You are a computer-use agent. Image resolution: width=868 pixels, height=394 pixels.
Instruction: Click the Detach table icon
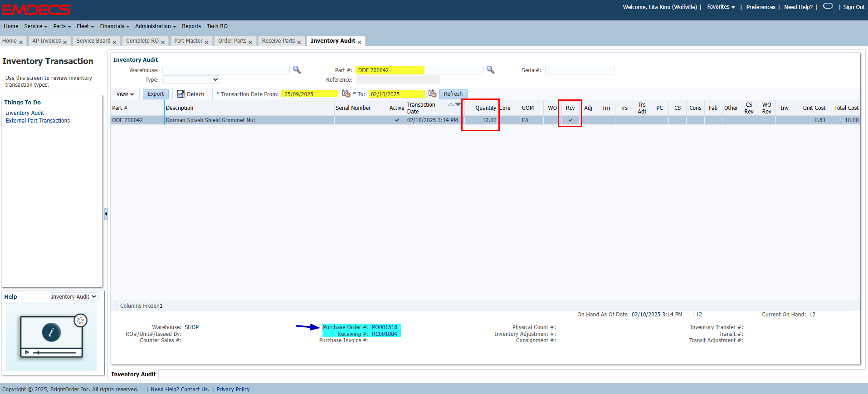coord(181,94)
